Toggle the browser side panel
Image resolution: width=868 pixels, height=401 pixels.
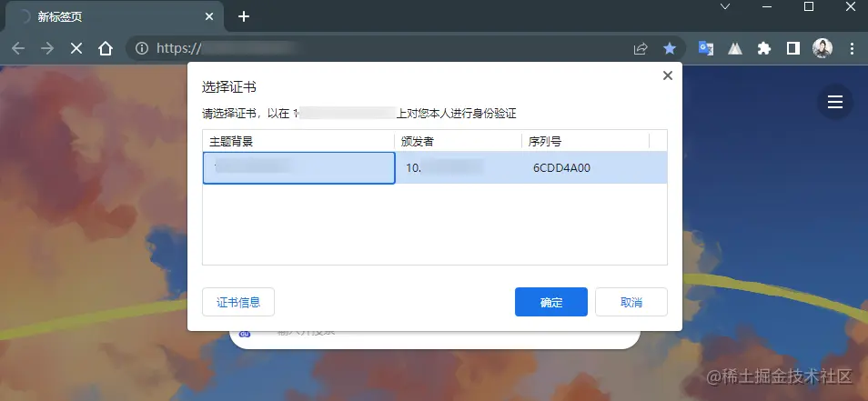(793, 49)
